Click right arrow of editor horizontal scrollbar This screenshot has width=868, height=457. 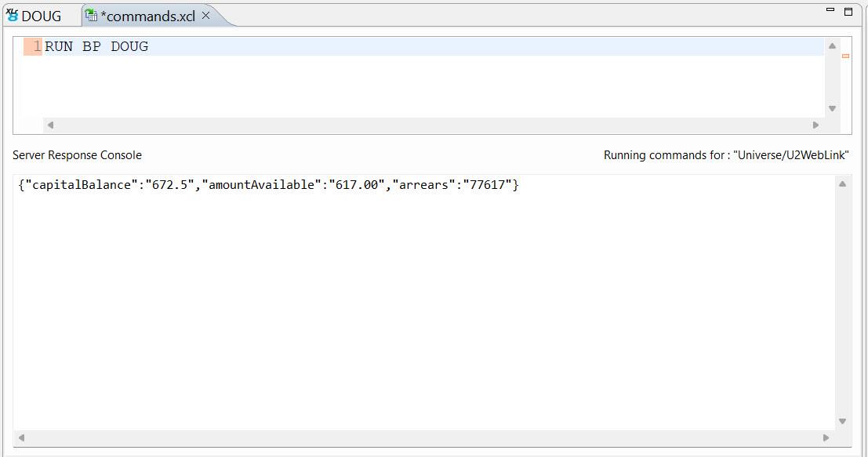click(x=815, y=125)
